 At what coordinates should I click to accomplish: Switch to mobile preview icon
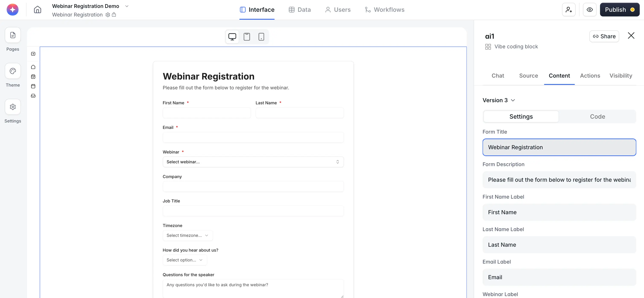point(261,37)
